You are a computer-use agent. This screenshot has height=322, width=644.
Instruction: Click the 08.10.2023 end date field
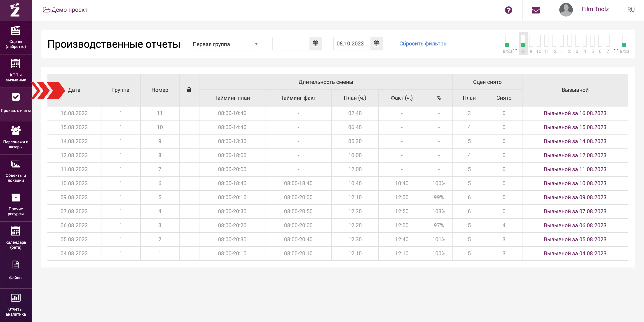pyautogui.click(x=352, y=44)
